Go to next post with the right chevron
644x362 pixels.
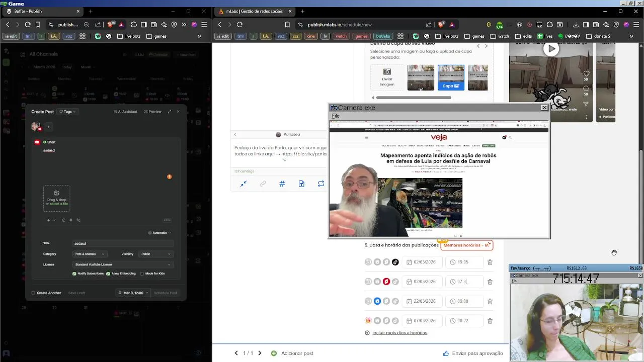click(x=260, y=353)
